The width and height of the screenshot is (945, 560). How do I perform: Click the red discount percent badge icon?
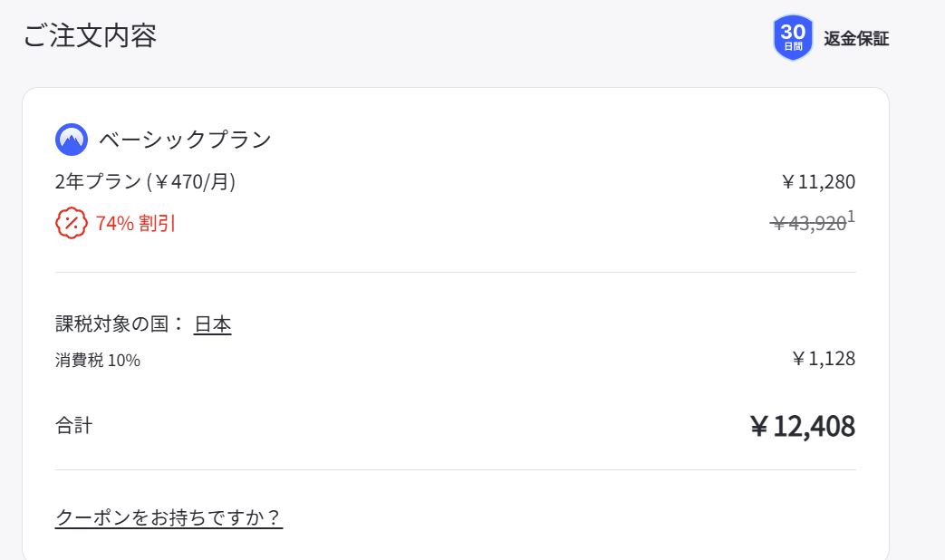[71, 223]
